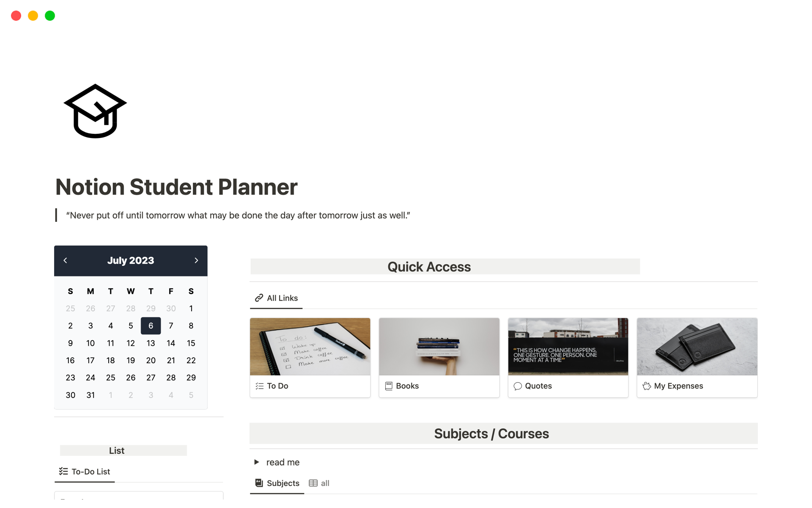812x508 pixels.
Task: Open the Quotes quick access card
Action: (x=568, y=356)
